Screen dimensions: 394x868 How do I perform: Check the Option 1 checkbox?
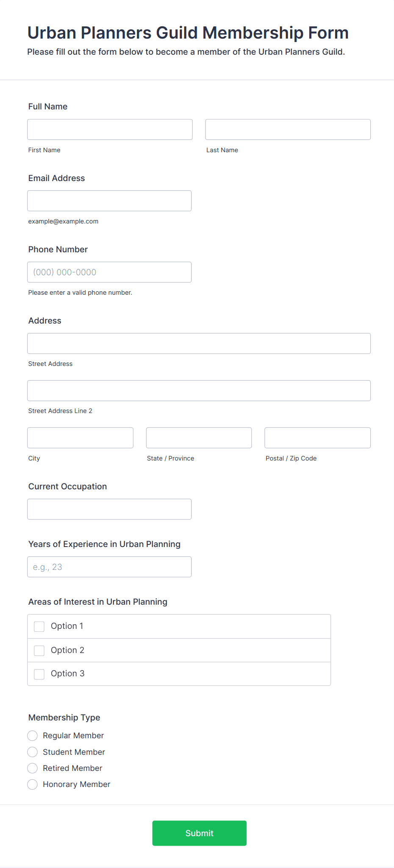pos(39,626)
